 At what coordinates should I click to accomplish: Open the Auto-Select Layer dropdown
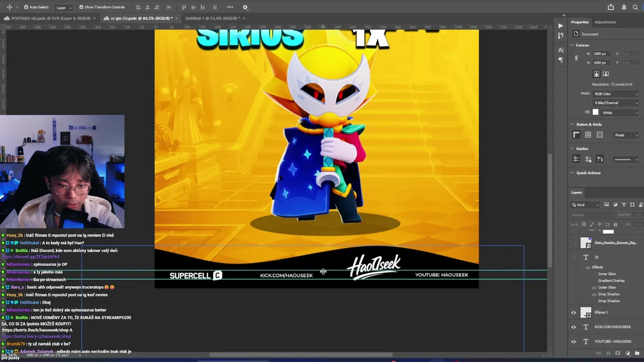point(63,8)
